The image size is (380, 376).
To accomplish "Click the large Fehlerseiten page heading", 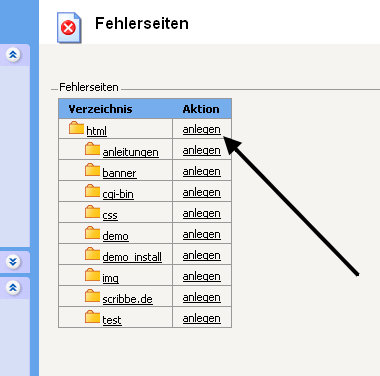I will (142, 24).
